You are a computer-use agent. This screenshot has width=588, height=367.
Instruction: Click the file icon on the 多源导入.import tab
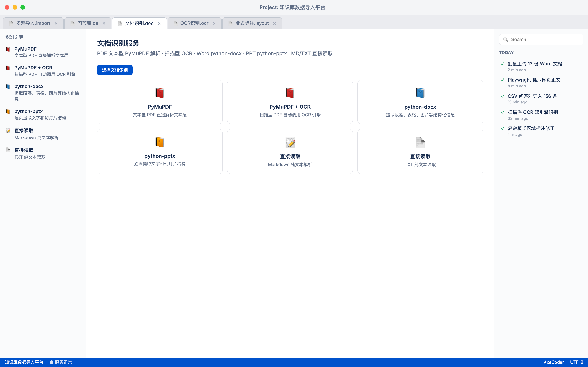tap(11, 23)
